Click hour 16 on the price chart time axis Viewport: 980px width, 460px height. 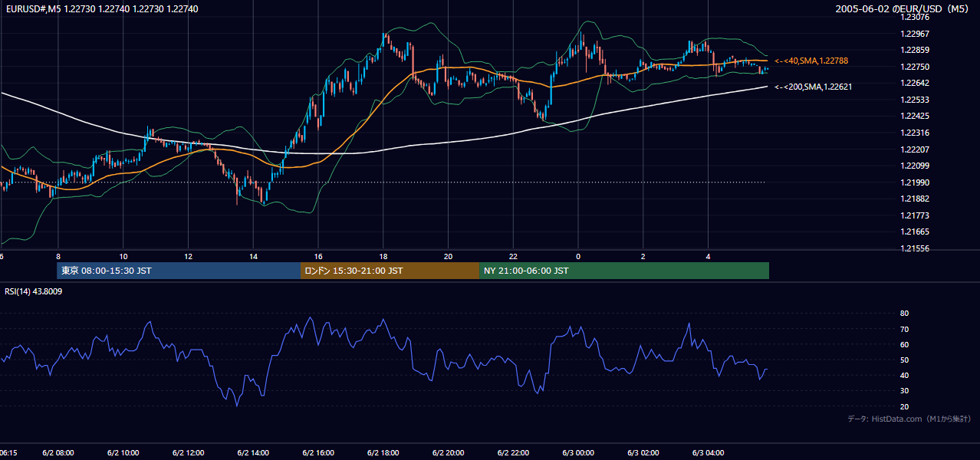[x=318, y=256]
